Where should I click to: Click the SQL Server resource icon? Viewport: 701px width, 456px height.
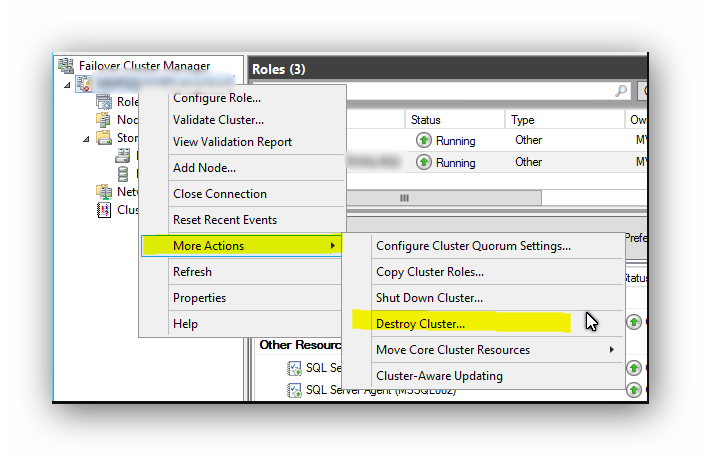pos(294,368)
